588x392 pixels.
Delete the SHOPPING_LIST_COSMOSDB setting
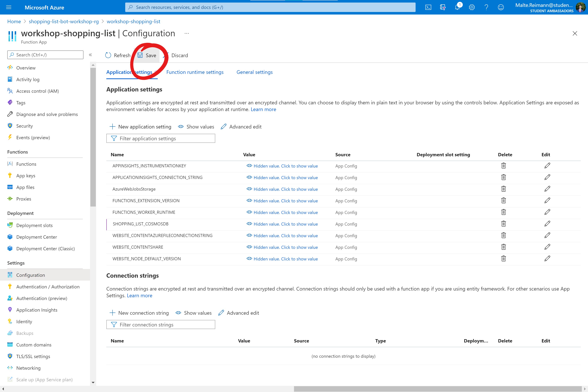pos(503,224)
